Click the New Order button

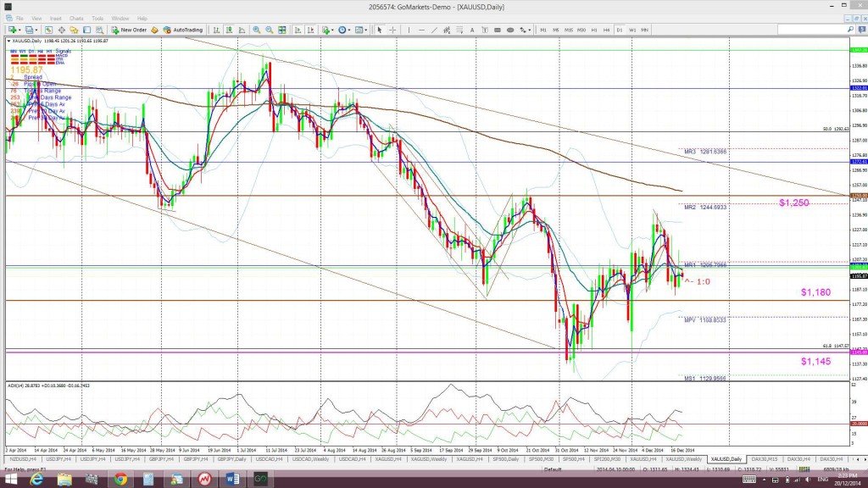tap(129, 30)
